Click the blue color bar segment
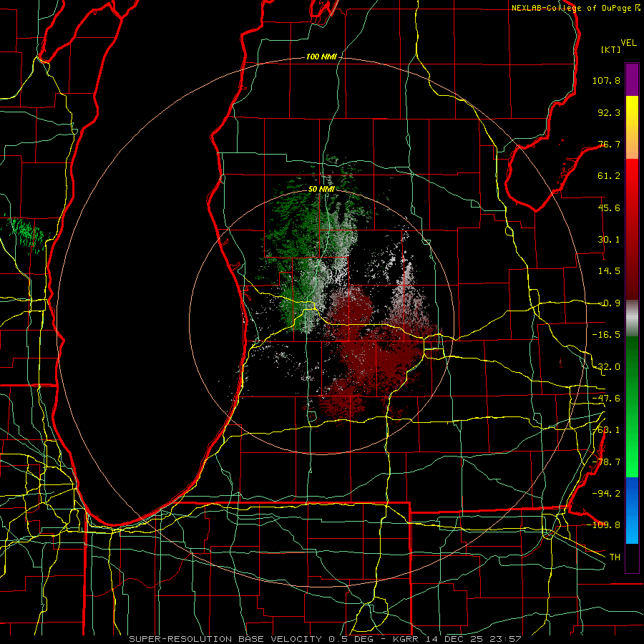Viewport: 644px width, 644px height. coord(632,510)
